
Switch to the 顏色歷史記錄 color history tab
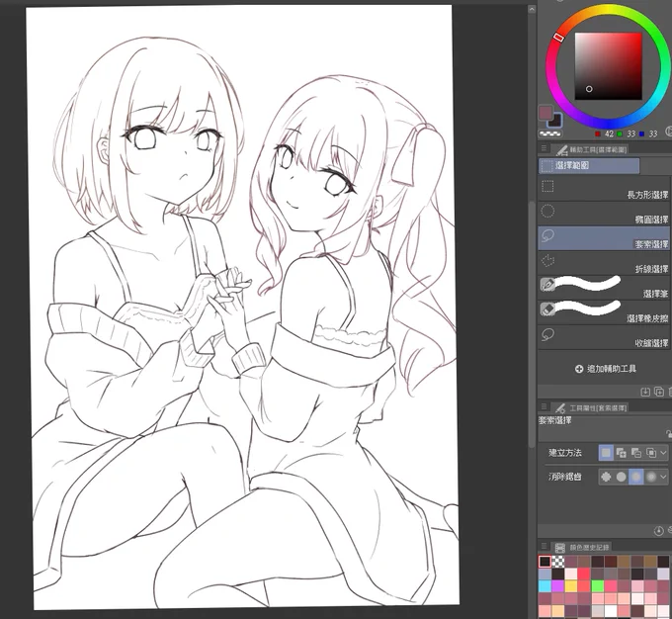pyautogui.click(x=582, y=548)
